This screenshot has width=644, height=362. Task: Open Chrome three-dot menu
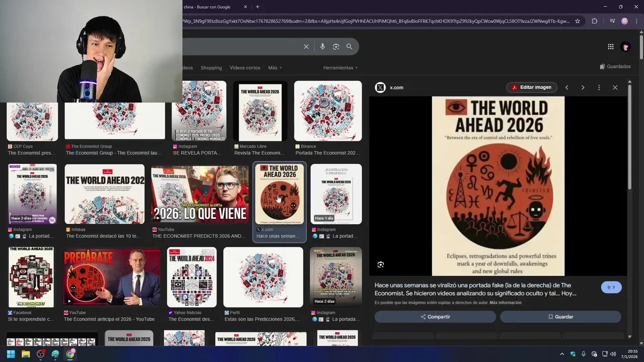coord(636,21)
